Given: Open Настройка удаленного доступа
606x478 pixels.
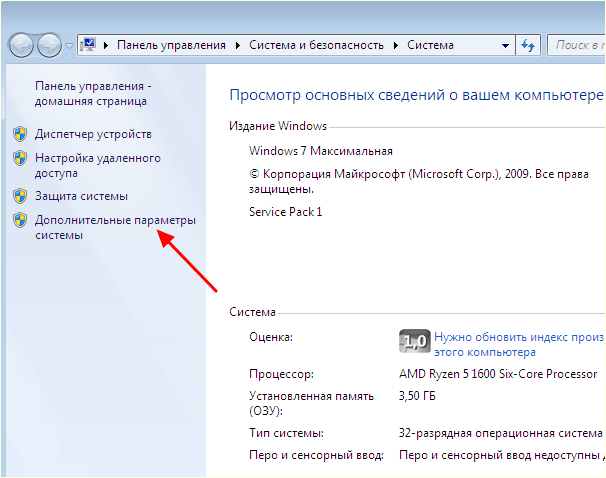Looking at the screenshot, I should click(x=98, y=165).
